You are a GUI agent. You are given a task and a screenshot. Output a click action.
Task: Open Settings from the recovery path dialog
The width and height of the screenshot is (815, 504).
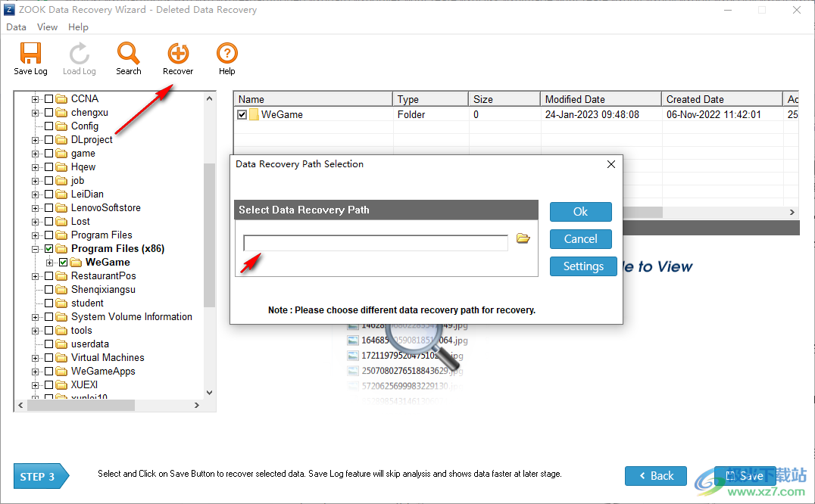point(583,266)
